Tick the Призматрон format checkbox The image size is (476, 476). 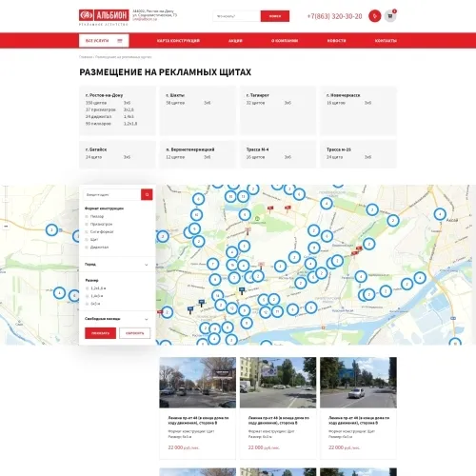click(87, 224)
